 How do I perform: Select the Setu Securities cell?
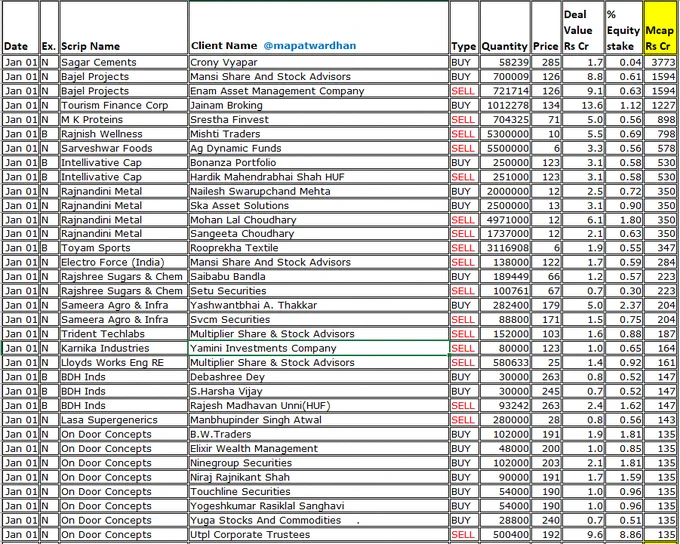[319, 291]
